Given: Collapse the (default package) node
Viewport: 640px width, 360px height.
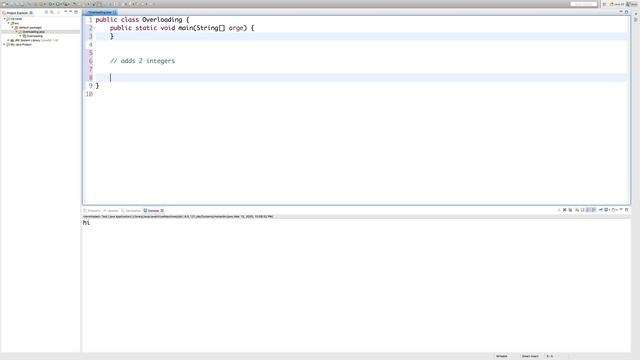Looking at the screenshot, I should (13, 27).
